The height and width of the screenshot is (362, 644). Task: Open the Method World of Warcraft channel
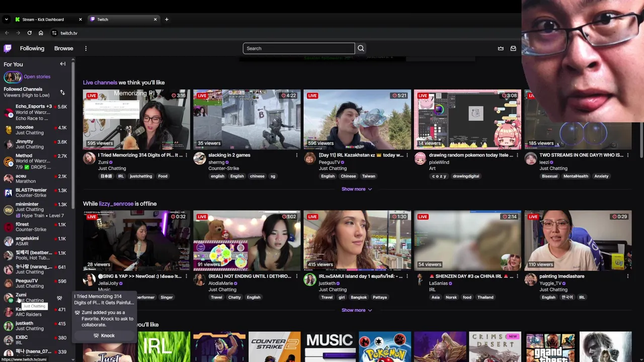pos(36,161)
